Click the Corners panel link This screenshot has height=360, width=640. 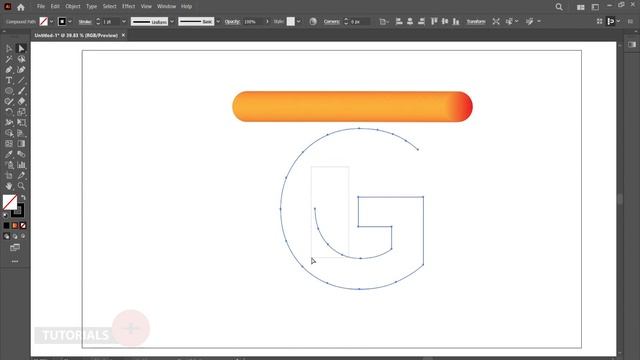pyautogui.click(x=331, y=22)
